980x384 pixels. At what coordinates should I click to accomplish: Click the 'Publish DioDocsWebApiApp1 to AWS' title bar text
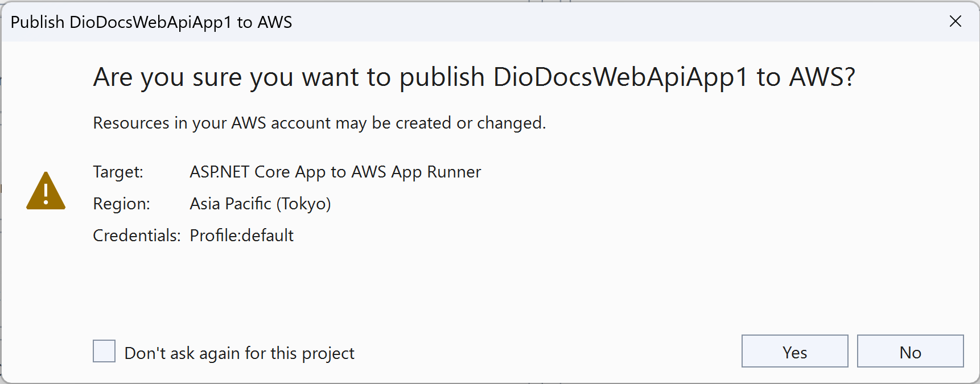point(151,22)
